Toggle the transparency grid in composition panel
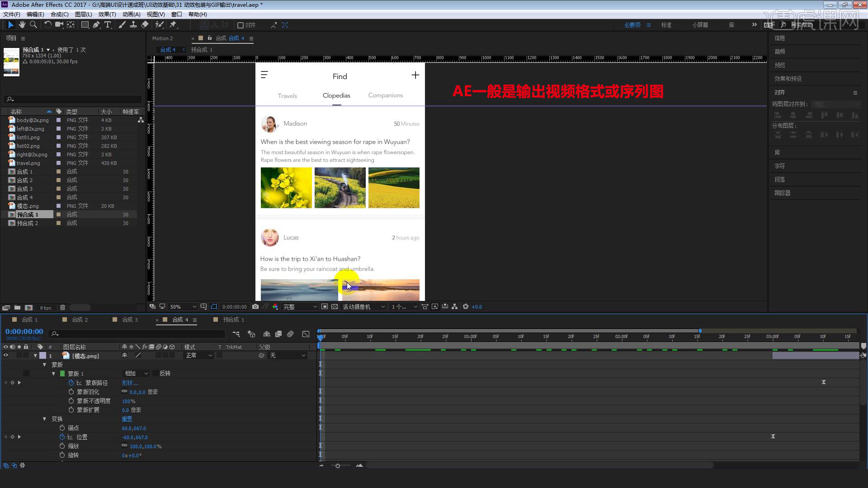The image size is (868, 488). pyautogui.click(x=335, y=306)
